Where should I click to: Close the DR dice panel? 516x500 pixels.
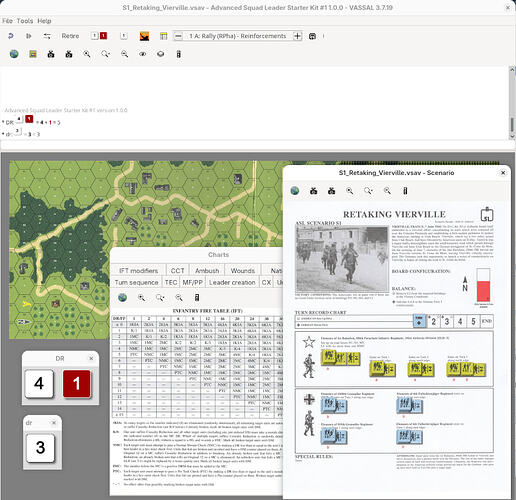91,358
